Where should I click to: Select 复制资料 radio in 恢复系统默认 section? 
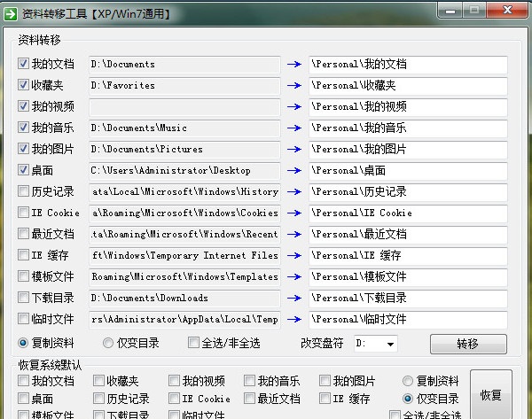pos(408,381)
